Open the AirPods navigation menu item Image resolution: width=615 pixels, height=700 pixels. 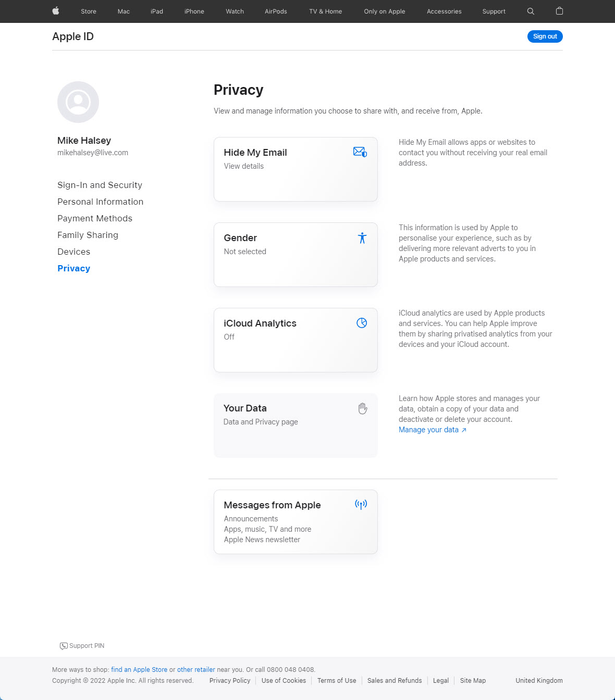[276, 11]
